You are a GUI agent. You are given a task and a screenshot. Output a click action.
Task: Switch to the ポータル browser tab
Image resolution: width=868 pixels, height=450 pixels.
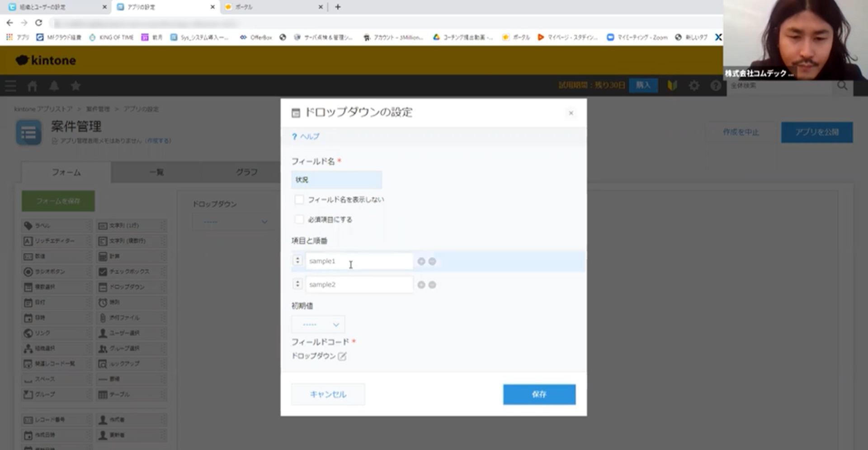[274, 7]
